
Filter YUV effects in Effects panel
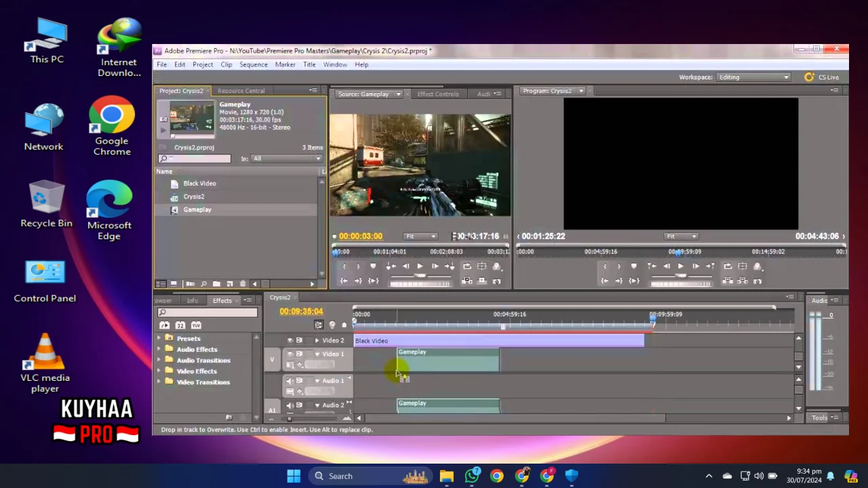(x=196, y=325)
